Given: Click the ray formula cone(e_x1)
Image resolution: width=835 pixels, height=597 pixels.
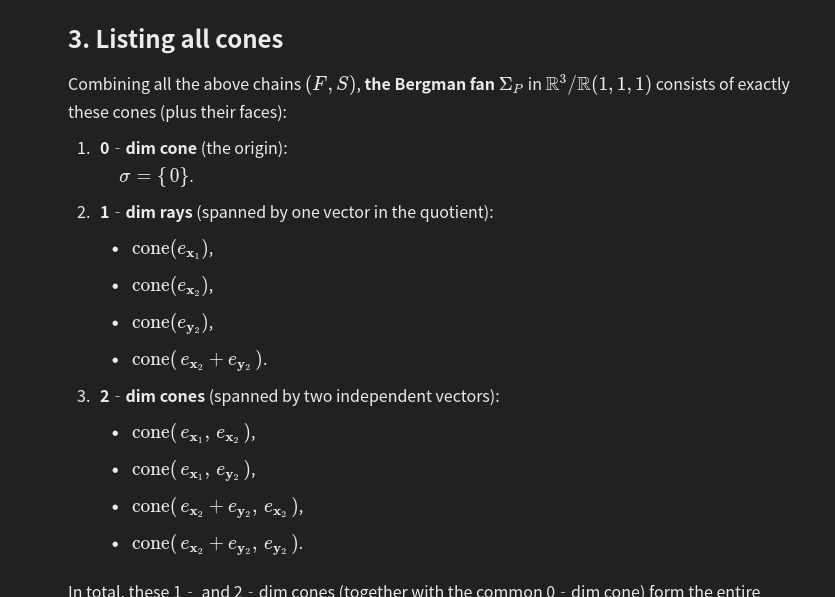Looking at the screenshot, I should 171,249.
